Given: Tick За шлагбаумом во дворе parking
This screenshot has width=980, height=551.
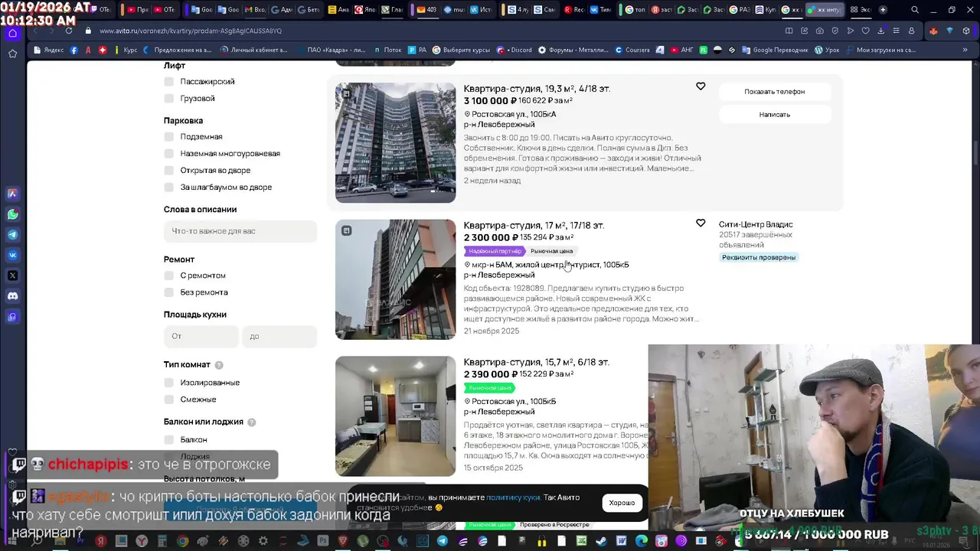Looking at the screenshot, I should point(168,187).
